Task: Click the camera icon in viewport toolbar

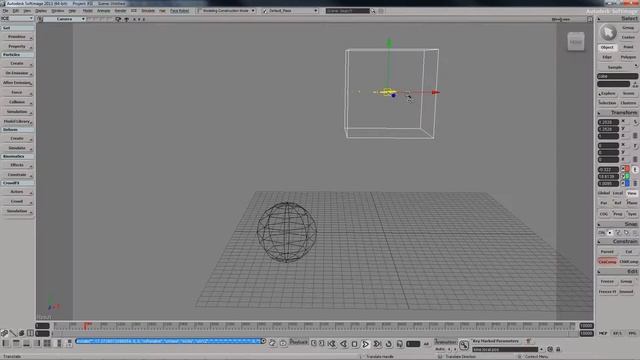Action: pyautogui.click(x=118, y=19)
